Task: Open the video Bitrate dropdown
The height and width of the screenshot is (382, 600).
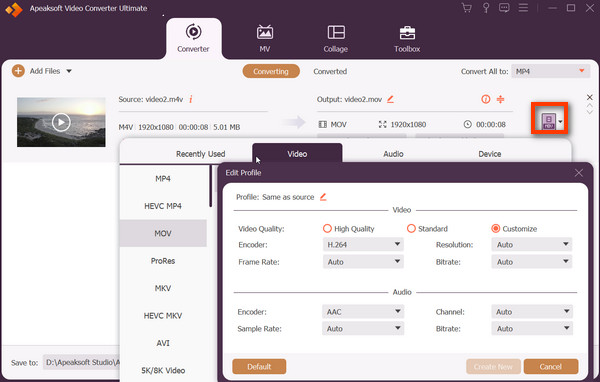Action: [x=532, y=262]
